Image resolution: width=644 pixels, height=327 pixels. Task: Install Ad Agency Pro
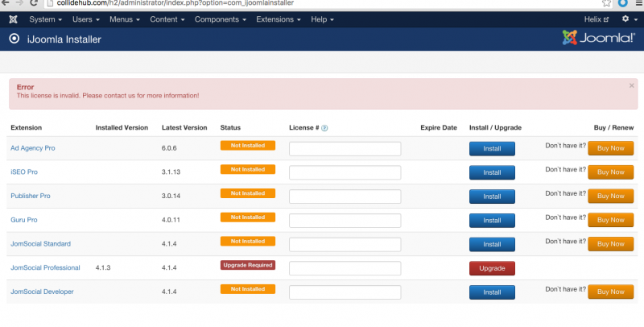[x=492, y=149]
